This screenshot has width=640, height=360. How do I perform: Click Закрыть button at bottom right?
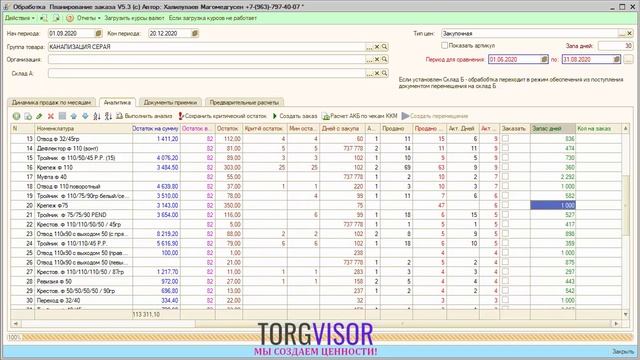click(622, 351)
